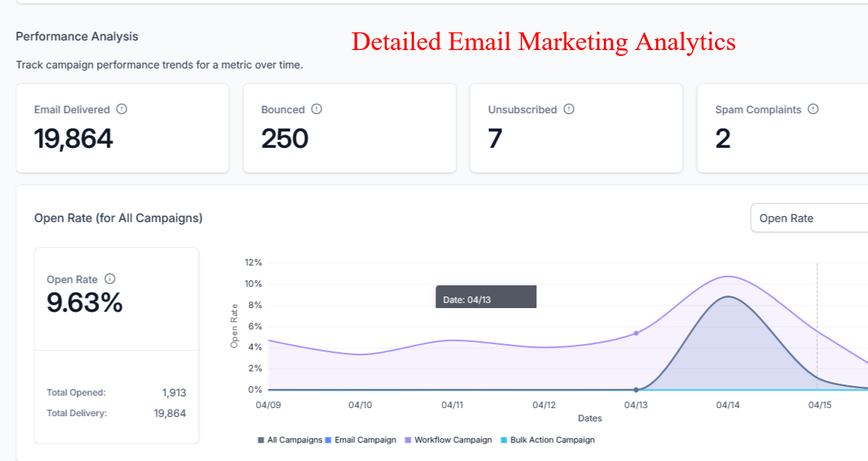Click info icon beside Email Delivered
The height and width of the screenshot is (461, 868).
[122, 109]
